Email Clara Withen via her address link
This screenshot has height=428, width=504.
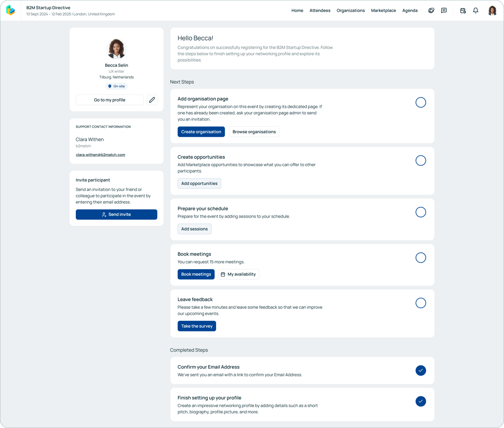(100, 155)
